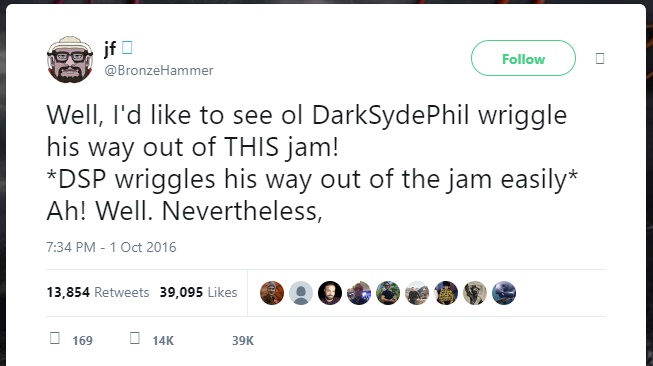Toggle like via the 39K count

click(243, 341)
